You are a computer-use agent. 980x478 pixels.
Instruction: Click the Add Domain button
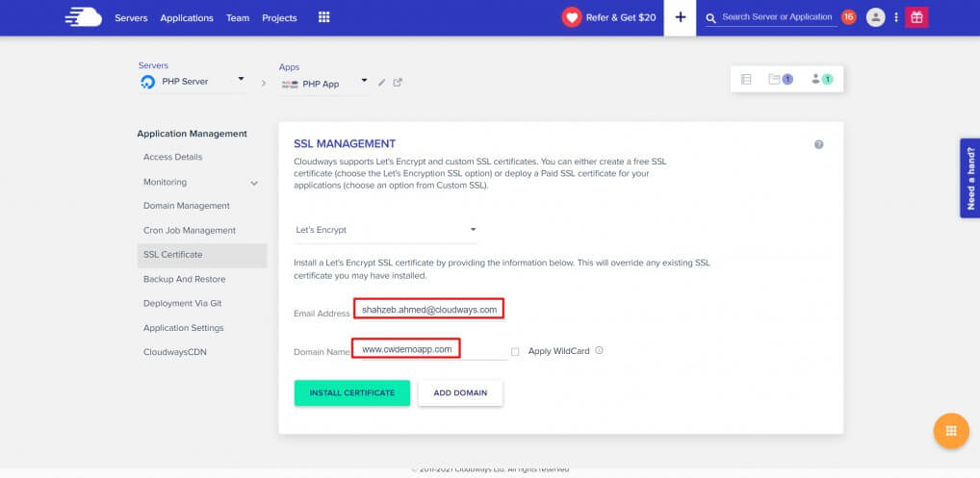pyautogui.click(x=460, y=393)
